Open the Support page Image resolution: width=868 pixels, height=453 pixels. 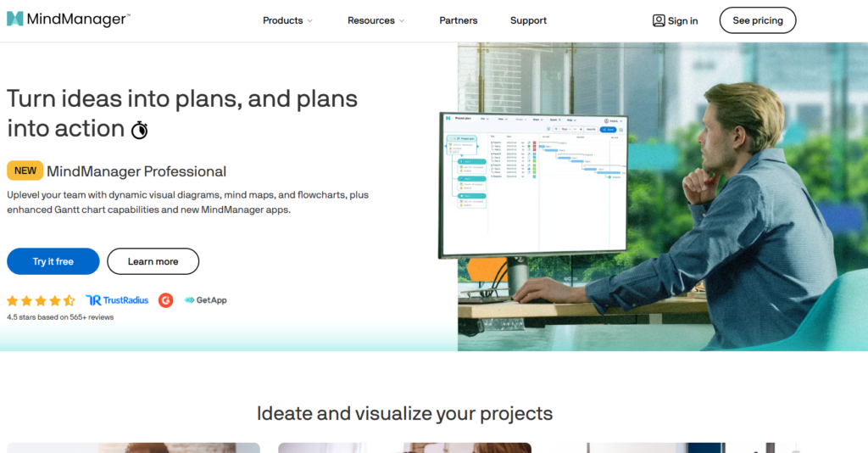[528, 20]
